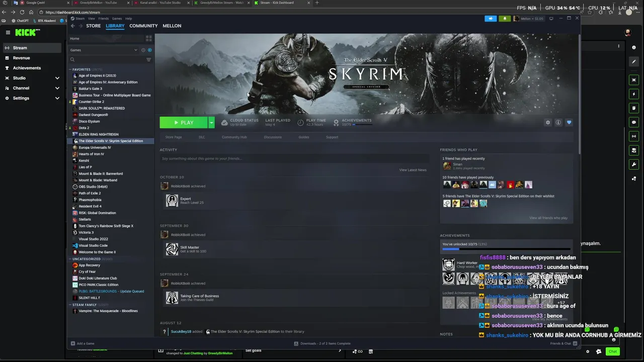Click the Taking Care of Business achievement icon

tap(172, 298)
